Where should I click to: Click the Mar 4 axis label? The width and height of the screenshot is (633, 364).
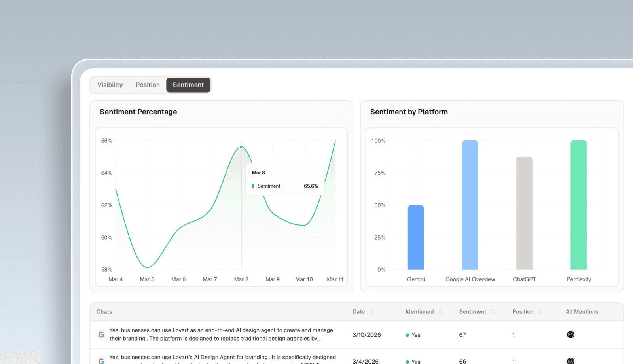[x=116, y=279]
